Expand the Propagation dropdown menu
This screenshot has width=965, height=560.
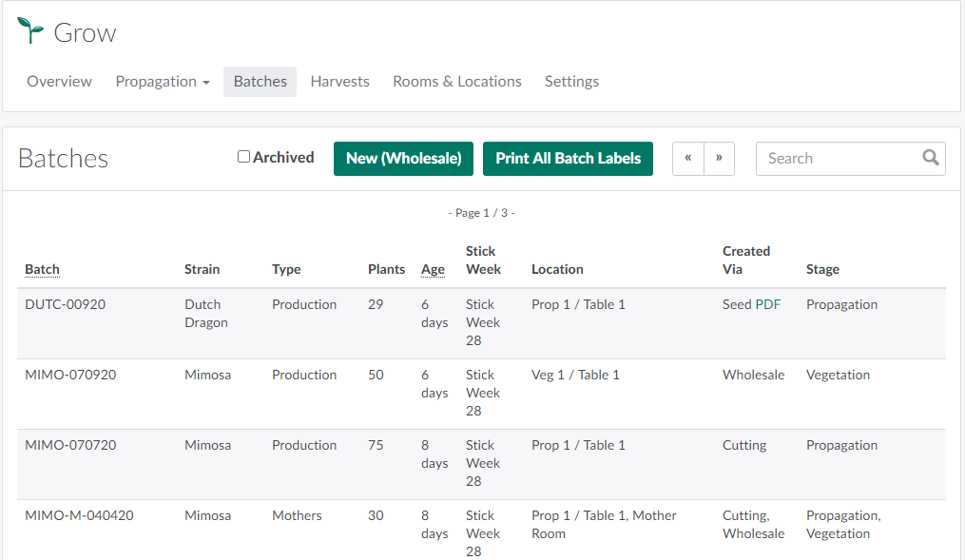[163, 82]
